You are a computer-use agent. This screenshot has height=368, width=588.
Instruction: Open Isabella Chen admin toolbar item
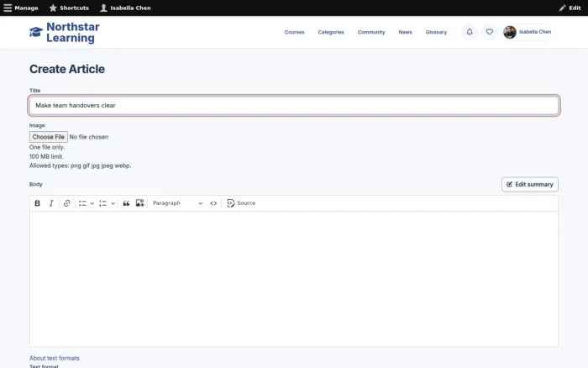[x=125, y=8]
